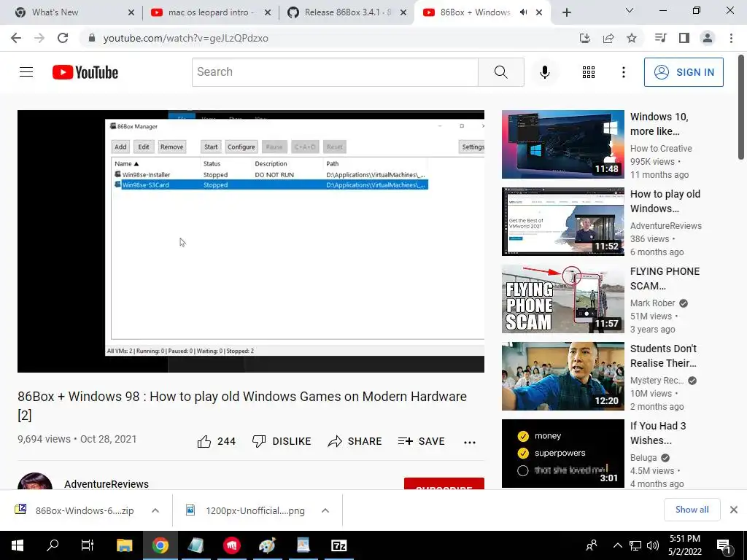This screenshot has height=560, width=747.
Task: Click the SIGN IN button
Action: [x=684, y=72]
